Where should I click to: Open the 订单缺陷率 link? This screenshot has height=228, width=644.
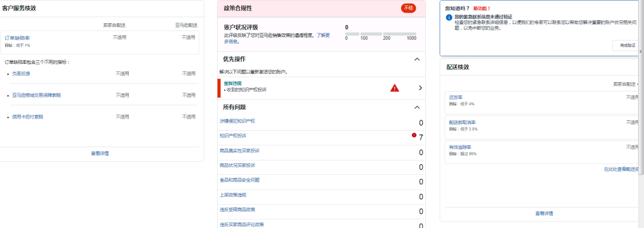point(17,38)
